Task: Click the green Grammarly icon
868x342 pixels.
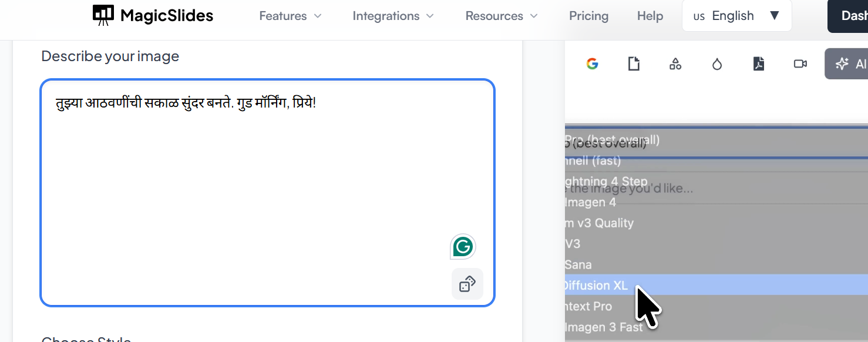Action: (463, 247)
